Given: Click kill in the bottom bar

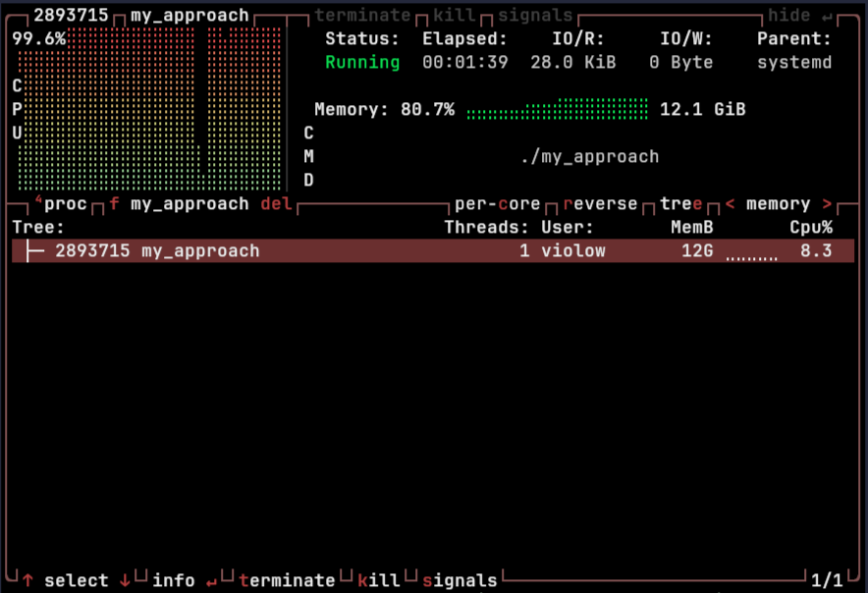Looking at the screenshot, I should [379, 580].
